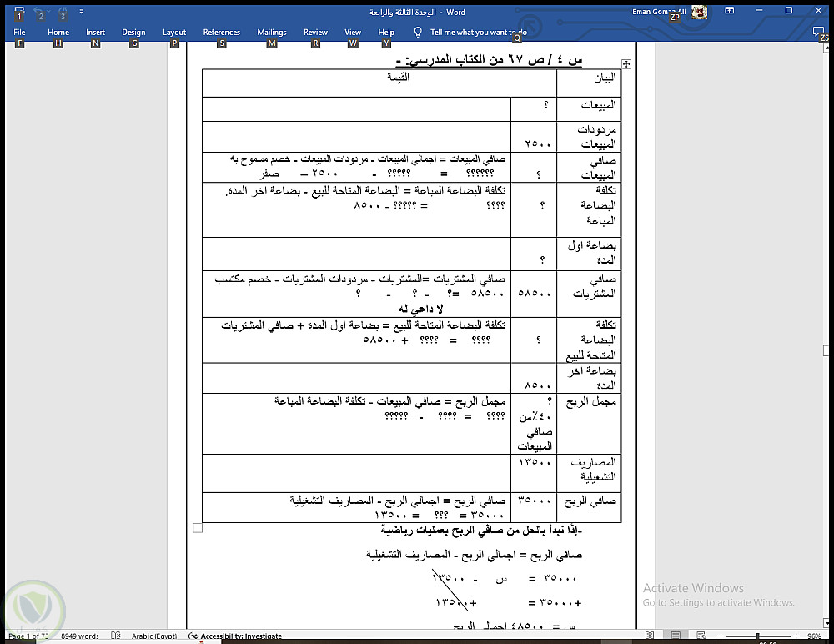Click zoom out minus button
Viewport: 834px width, 644px height.
(721, 636)
